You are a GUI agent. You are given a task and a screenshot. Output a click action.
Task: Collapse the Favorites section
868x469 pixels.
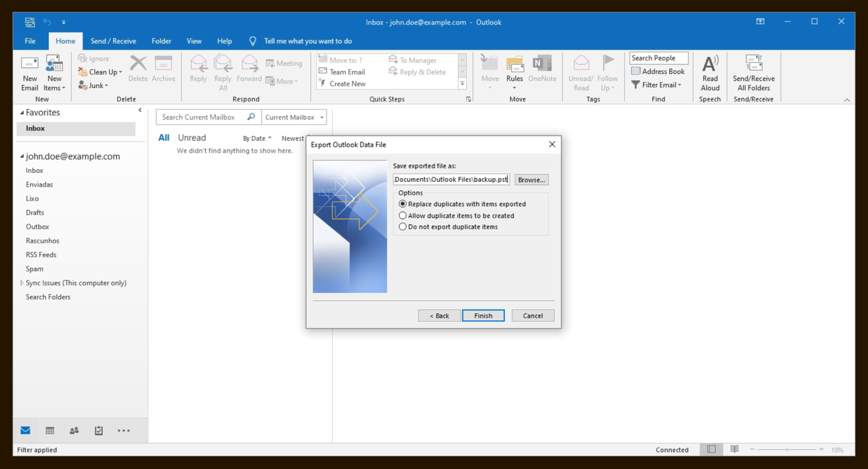coord(22,113)
